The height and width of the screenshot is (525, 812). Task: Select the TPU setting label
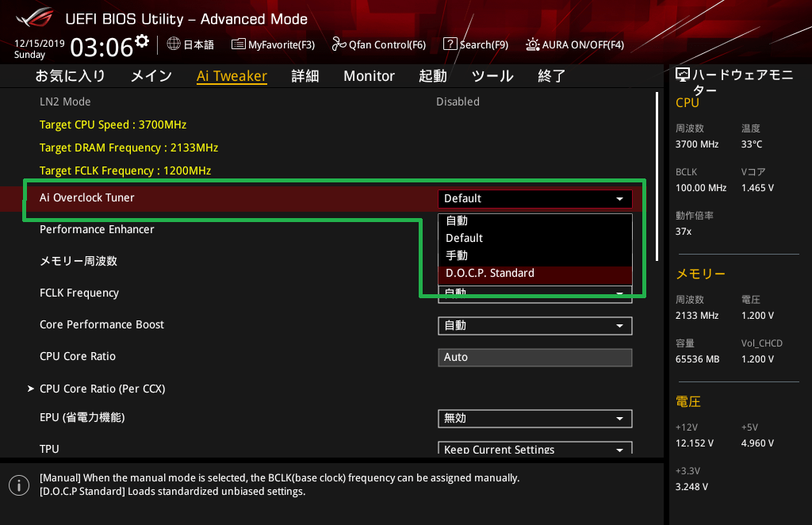[49, 449]
